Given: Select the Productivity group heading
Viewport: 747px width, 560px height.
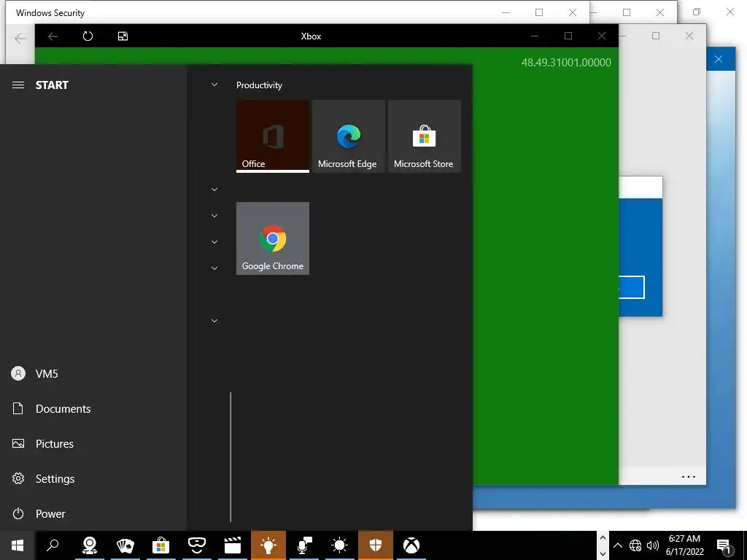Looking at the screenshot, I should pyautogui.click(x=259, y=85).
